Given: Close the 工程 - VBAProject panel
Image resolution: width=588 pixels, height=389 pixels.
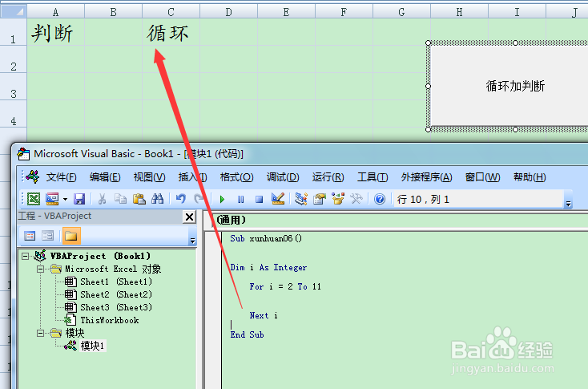Looking at the screenshot, I should pyautogui.click(x=189, y=217).
